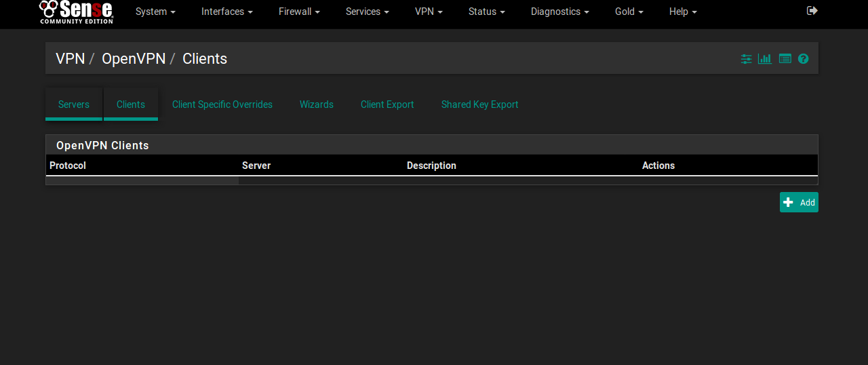Expand the System dropdown menu
This screenshot has width=868, height=365.
click(155, 12)
